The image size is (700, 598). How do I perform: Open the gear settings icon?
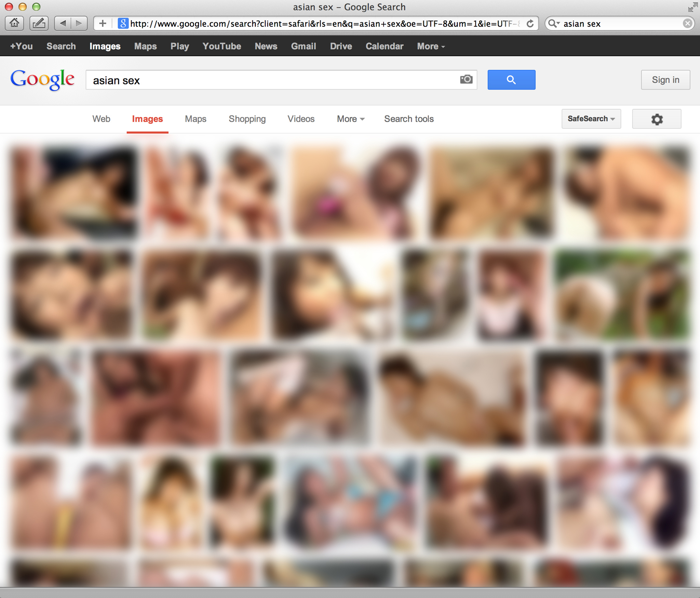pos(656,119)
